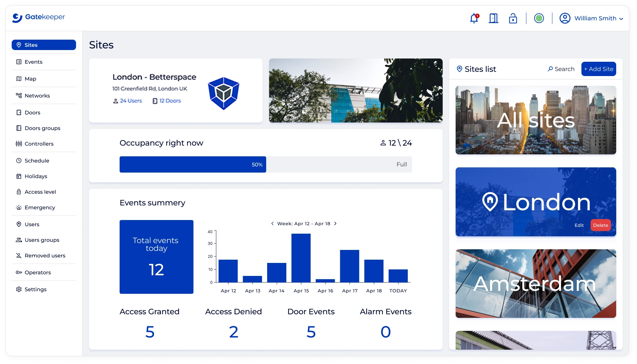Viewport: 637px width, 364px height.
Task: Select the Amsterdam site thumbnail
Action: tap(536, 283)
